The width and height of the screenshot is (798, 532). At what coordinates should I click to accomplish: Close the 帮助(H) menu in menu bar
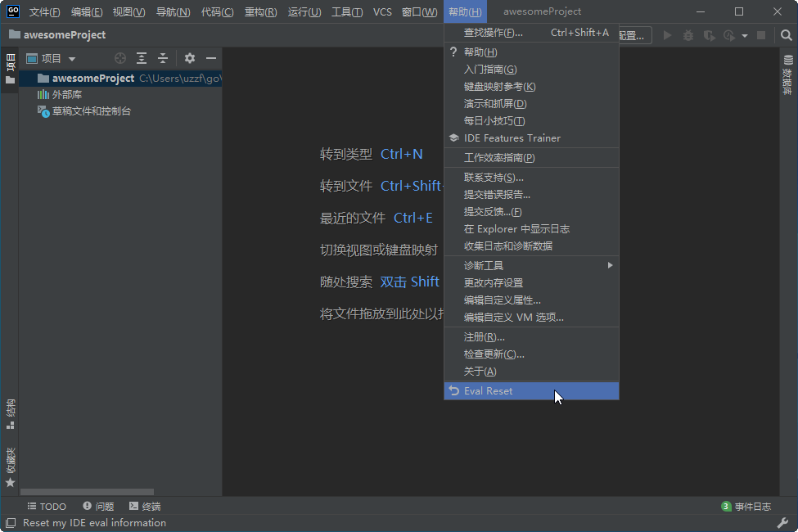click(465, 11)
